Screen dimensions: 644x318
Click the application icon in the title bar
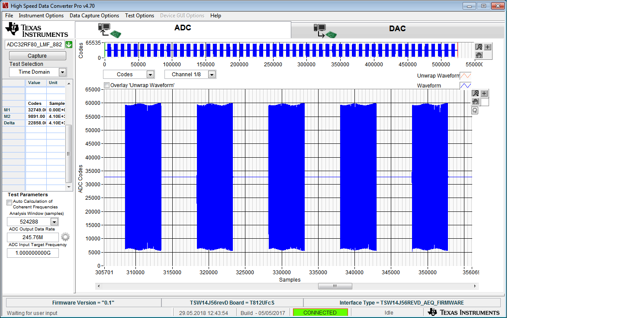tap(6, 6)
